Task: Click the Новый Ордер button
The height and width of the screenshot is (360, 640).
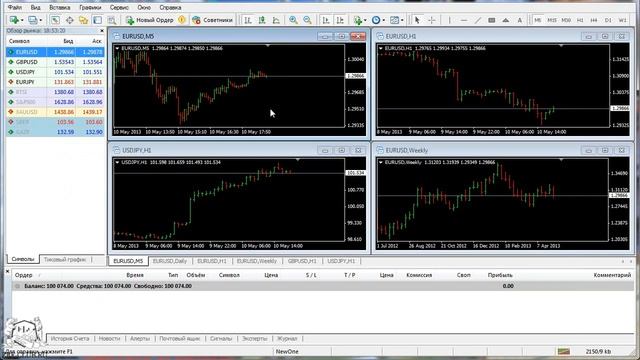Action: (150, 20)
